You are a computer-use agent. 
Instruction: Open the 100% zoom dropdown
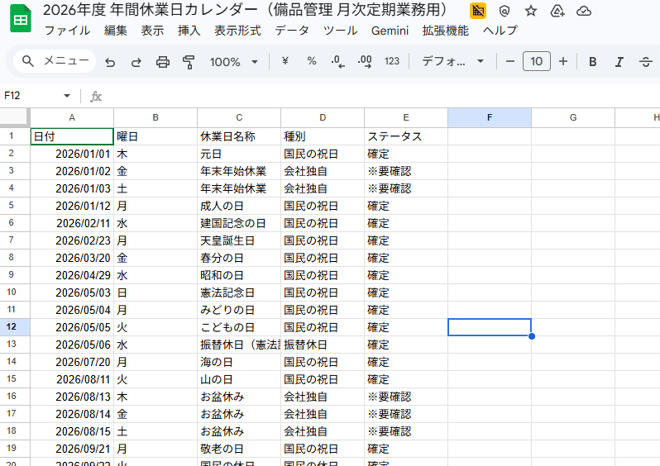(x=231, y=62)
